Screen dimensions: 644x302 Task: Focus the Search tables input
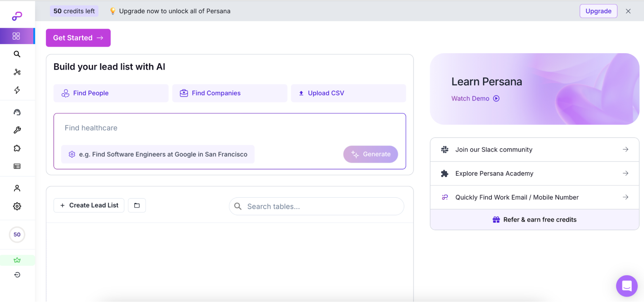click(x=316, y=206)
